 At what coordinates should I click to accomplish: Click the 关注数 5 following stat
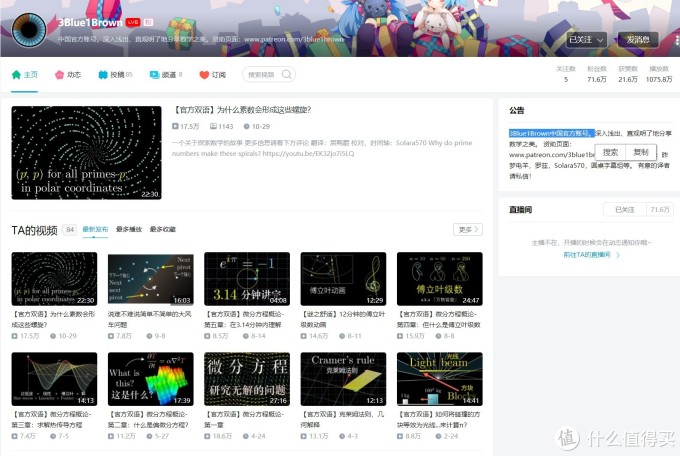(566, 74)
